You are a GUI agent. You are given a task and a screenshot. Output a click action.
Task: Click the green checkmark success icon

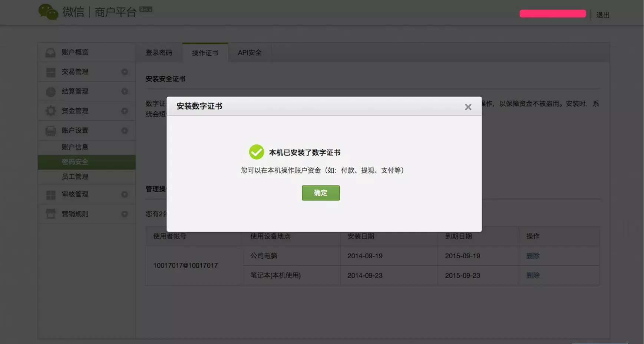(257, 152)
